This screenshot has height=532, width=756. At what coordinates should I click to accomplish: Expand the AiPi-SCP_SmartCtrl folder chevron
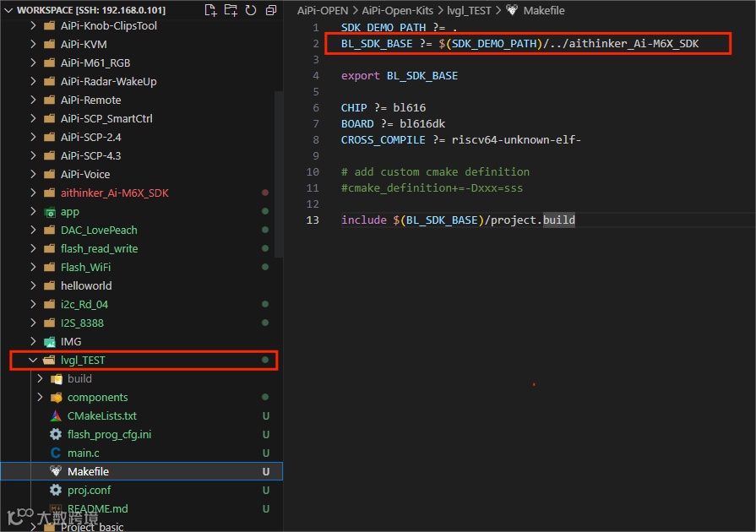(x=33, y=118)
